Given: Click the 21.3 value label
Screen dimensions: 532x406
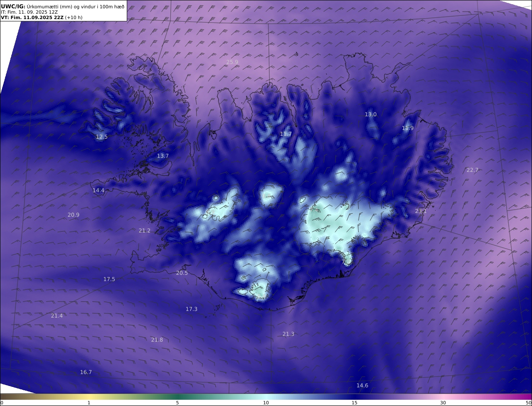Looking at the screenshot, I should 288,334.
